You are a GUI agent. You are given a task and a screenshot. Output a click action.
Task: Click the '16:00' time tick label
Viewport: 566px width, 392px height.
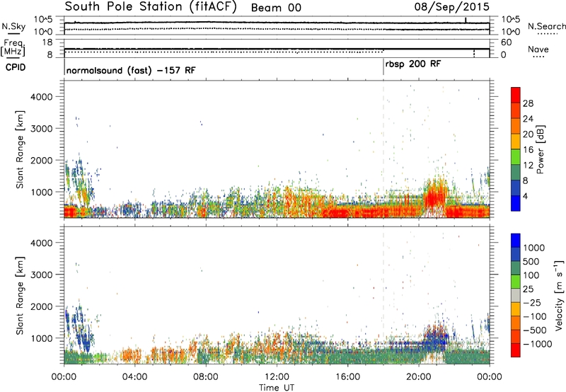click(347, 377)
